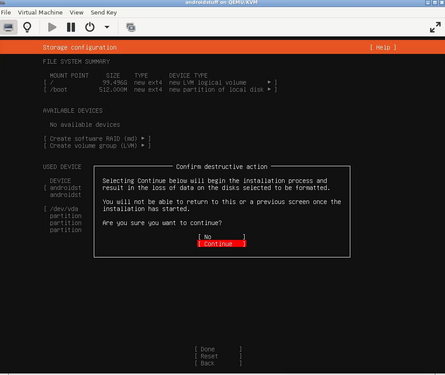
Task: Pause the virtual machine
Action: pyautogui.click(x=71, y=27)
